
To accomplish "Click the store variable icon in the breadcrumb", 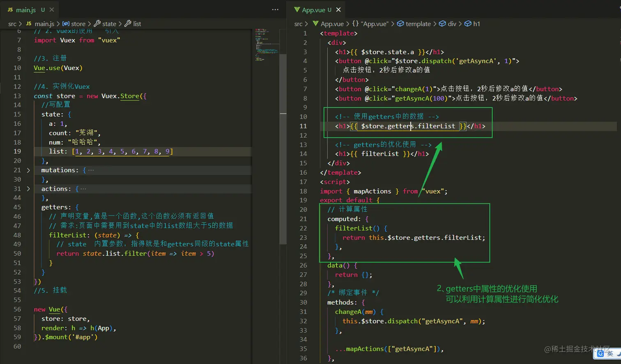I will (66, 24).
